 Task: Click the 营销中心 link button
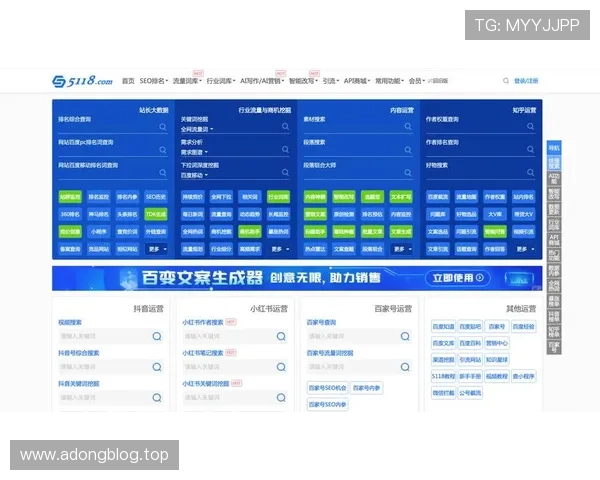pyautogui.click(x=497, y=343)
